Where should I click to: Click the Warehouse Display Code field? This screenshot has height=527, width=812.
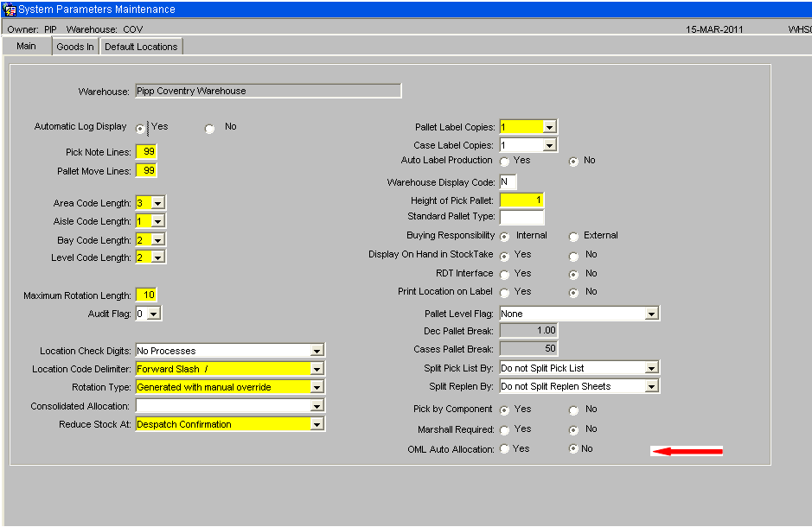point(508,182)
